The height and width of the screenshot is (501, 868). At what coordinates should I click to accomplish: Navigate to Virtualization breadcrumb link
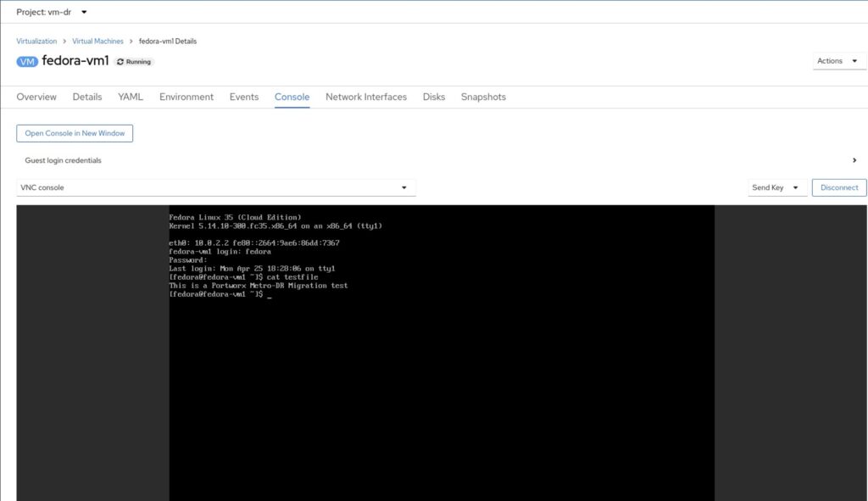coord(36,41)
